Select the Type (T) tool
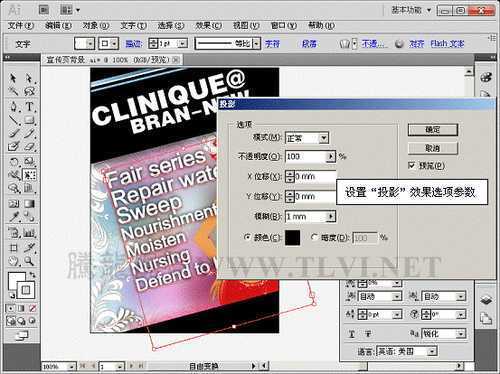This screenshot has height=374, width=500. pos(29,107)
